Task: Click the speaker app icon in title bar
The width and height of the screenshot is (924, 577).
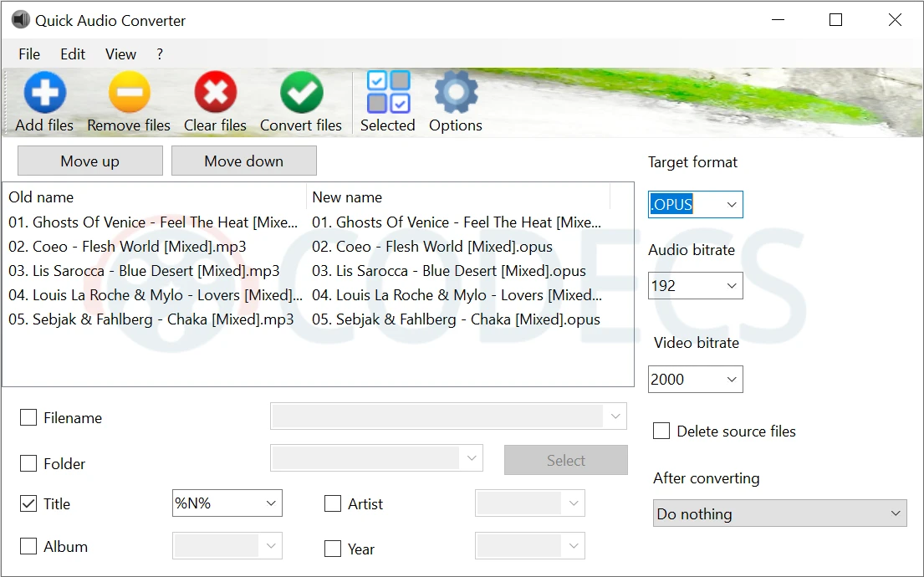Action: [20, 20]
